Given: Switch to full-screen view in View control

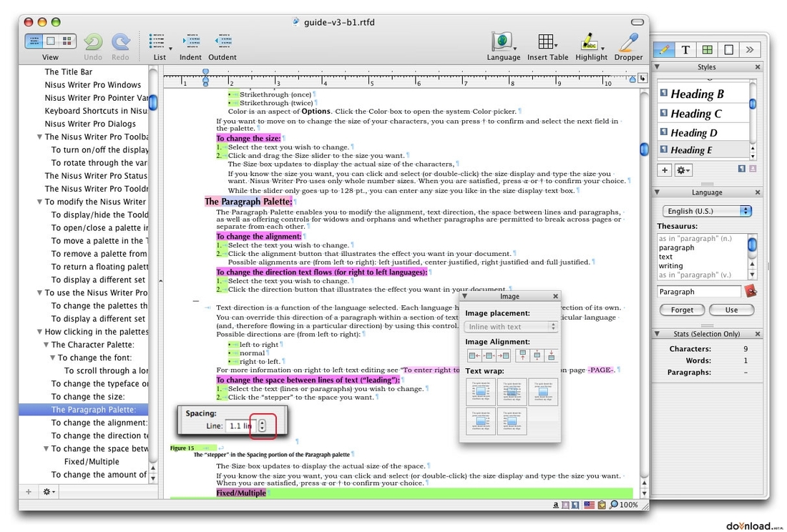Looking at the screenshot, I should (67, 41).
